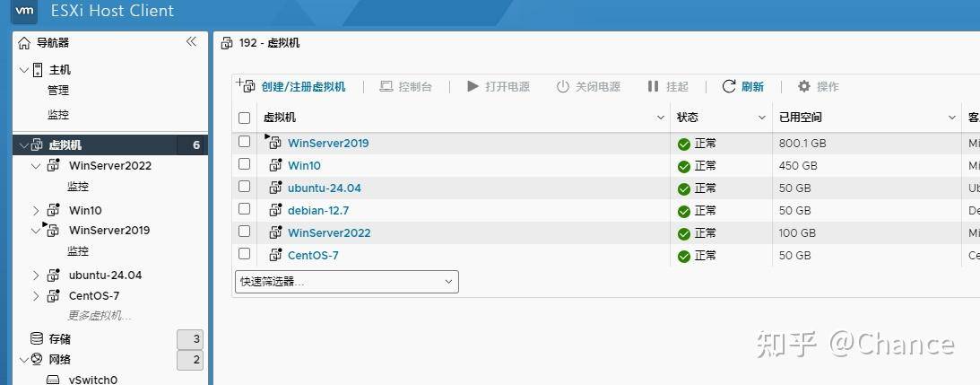Open host 监控 under 管理 in navigator
Image resolution: width=980 pixels, height=385 pixels.
click(x=58, y=115)
